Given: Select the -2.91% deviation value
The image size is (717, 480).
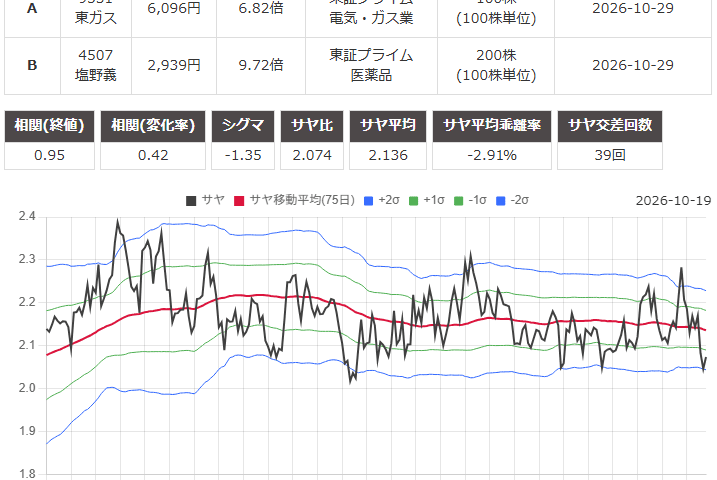Looking at the screenshot, I should (492, 155).
